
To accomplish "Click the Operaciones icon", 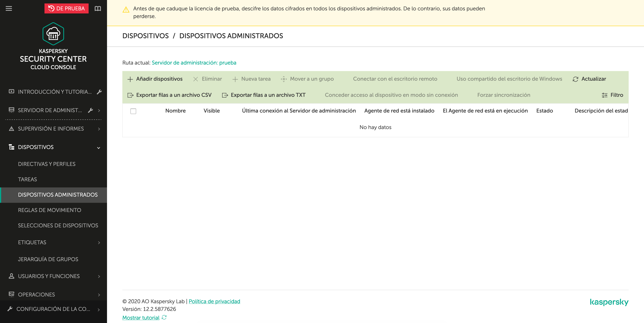I will 12,294.
